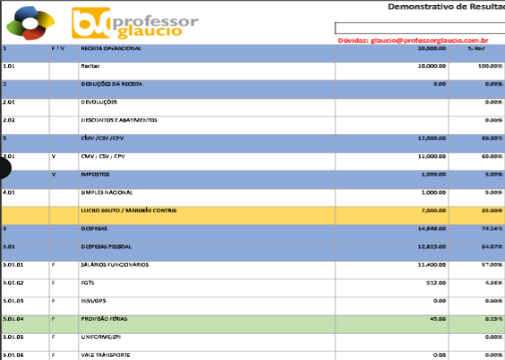
Task: Select the VALE TRANSPORTE row label
Action: pos(105,355)
